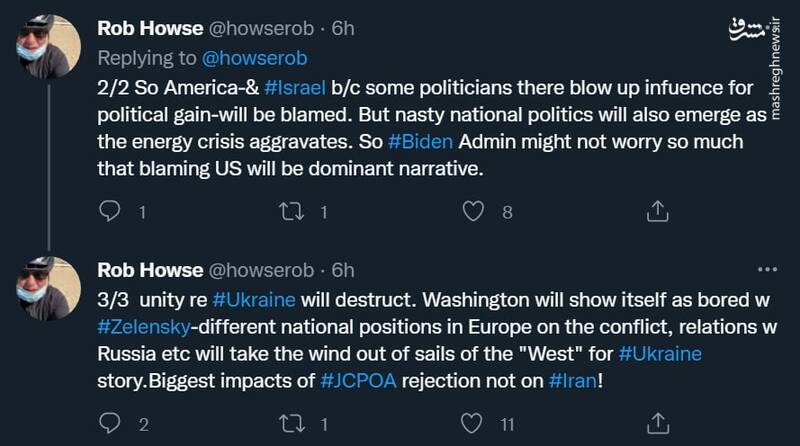The image size is (800, 446).
Task: Like the 2/2 tweet about America
Action: click(x=476, y=211)
